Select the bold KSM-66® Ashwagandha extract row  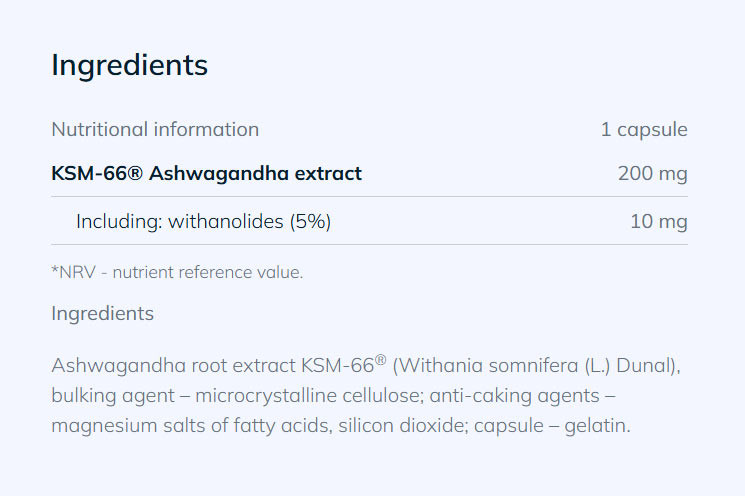point(206,174)
